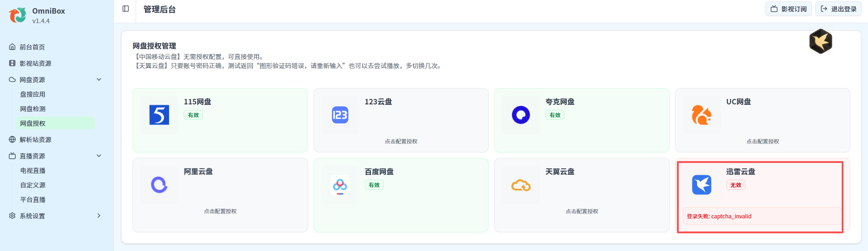Click the OmniBox bird logo
The image size is (868, 251).
[18, 15]
